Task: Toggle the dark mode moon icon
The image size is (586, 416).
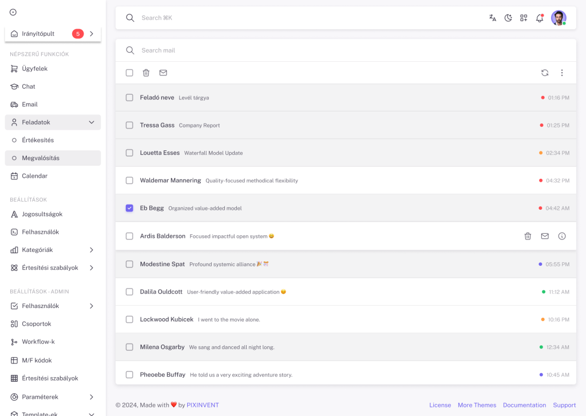Action: pos(508,18)
